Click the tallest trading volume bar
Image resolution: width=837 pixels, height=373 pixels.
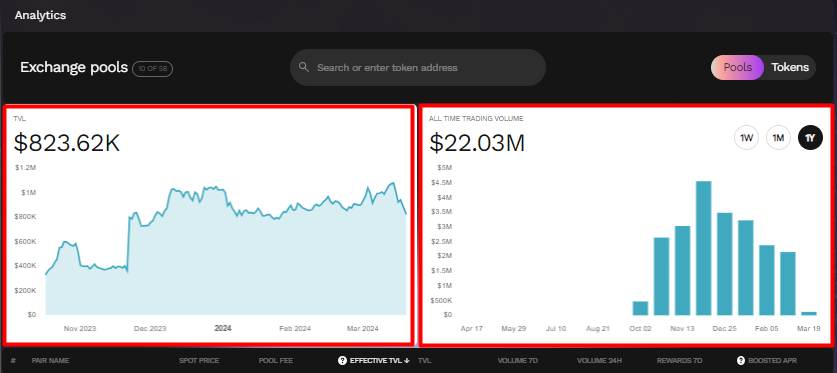704,248
